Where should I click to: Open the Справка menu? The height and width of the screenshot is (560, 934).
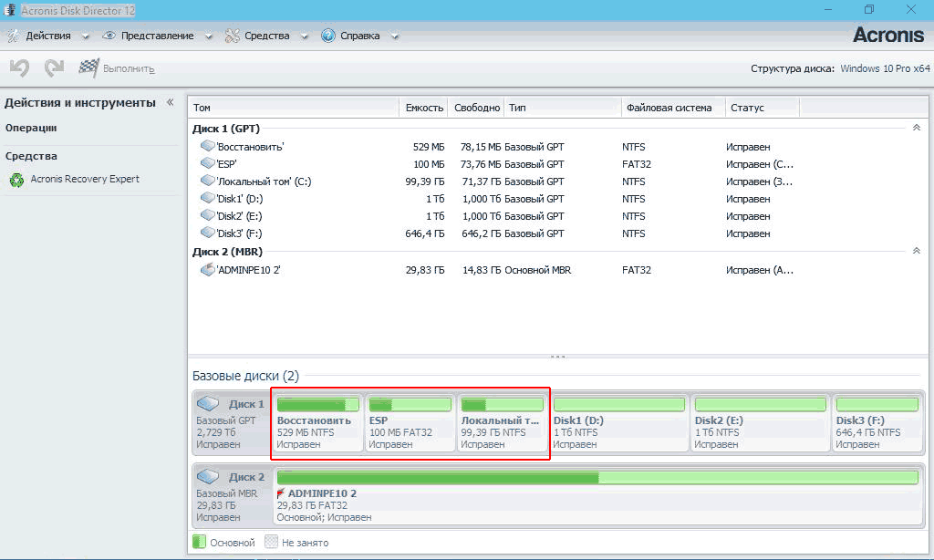[x=359, y=36]
